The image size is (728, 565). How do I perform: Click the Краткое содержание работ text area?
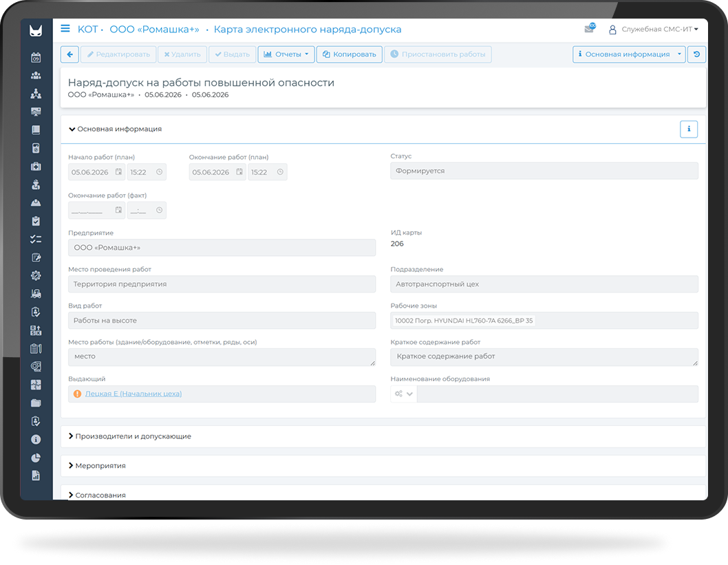[x=544, y=357]
